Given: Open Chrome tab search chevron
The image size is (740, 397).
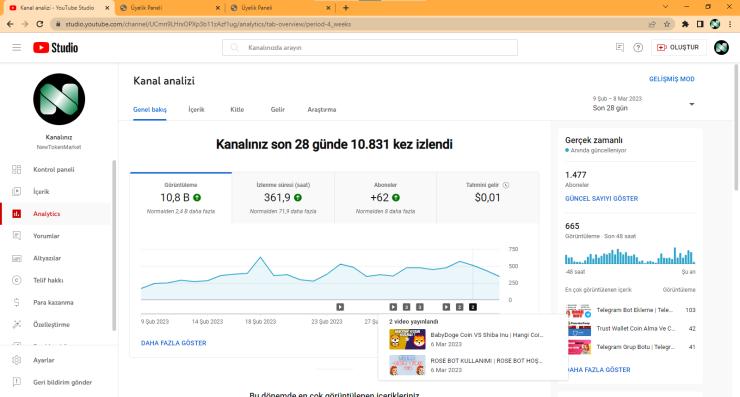Looking at the screenshot, I should 665,7.
